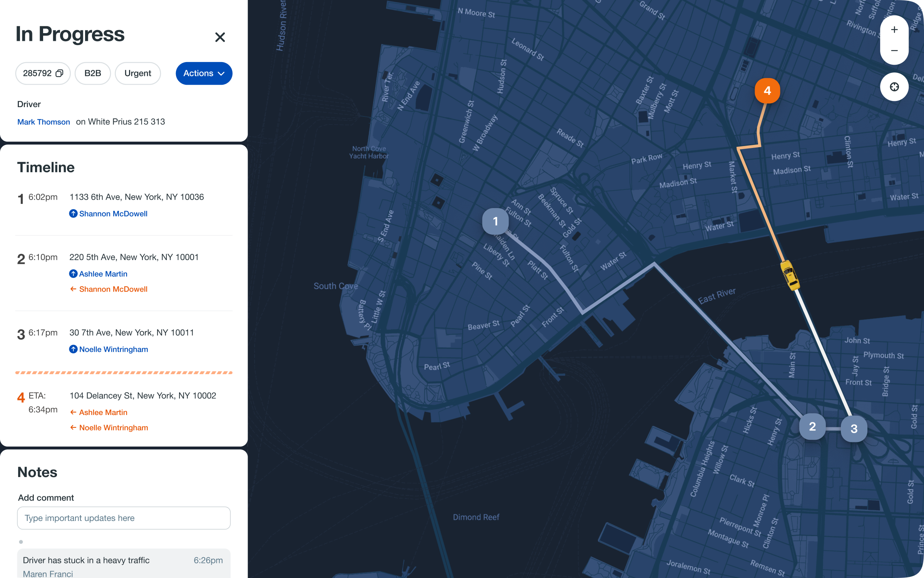This screenshot has height=578, width=924.
Task: Click the map zoom in plus icon
Action: point(894,30)
